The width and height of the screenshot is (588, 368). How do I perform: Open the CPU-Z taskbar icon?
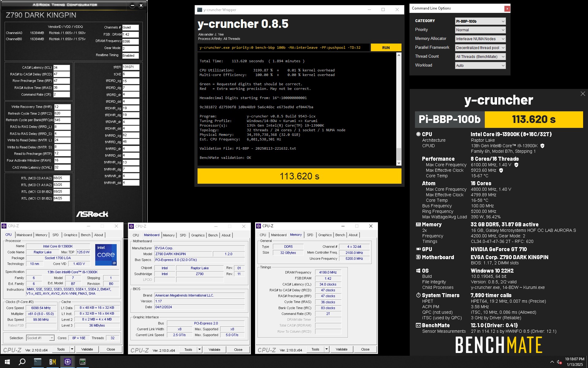pyautogui.click(x=67, y=362)
